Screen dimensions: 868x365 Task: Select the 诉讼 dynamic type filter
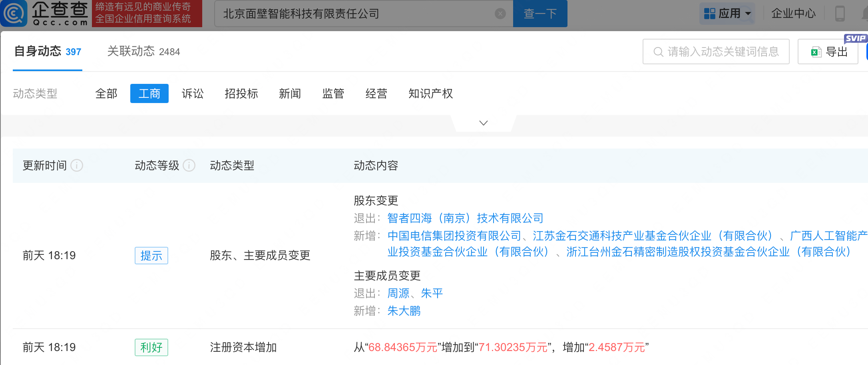pos(193,93)
